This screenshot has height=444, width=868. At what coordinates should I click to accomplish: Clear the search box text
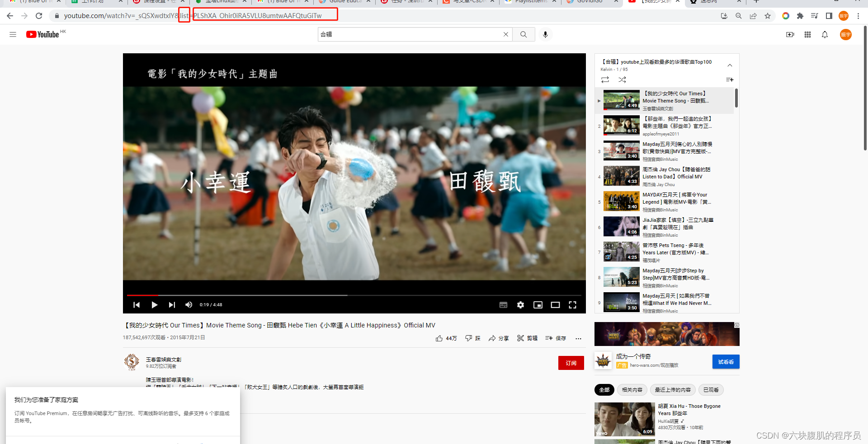(506, 34)
